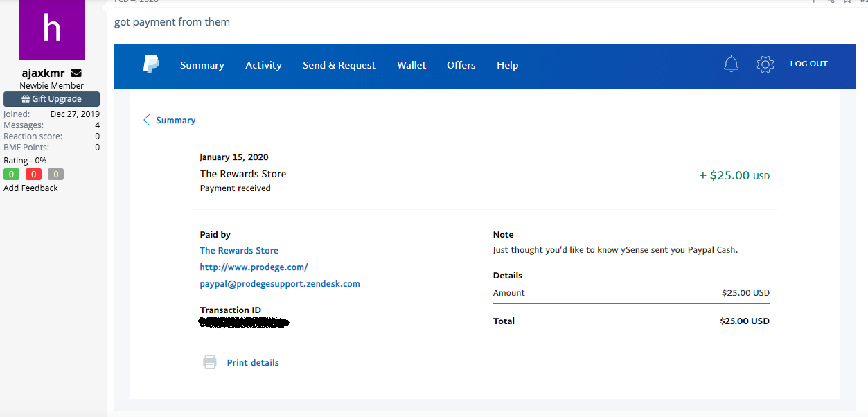The image size is (868, 417).
Task: Click the green positive feedback count
Action: [12, 175]
